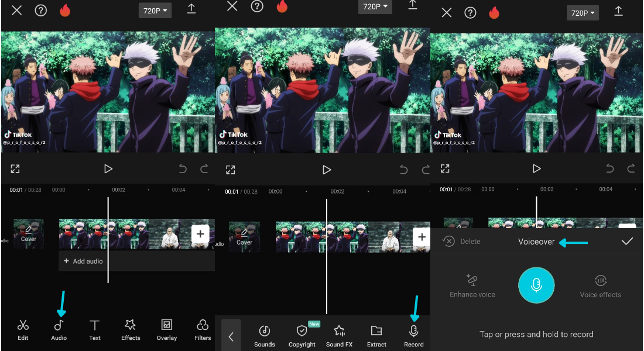Tap flame icon in left panel
This screenshot has width=644, height=351.
(65, 11)
